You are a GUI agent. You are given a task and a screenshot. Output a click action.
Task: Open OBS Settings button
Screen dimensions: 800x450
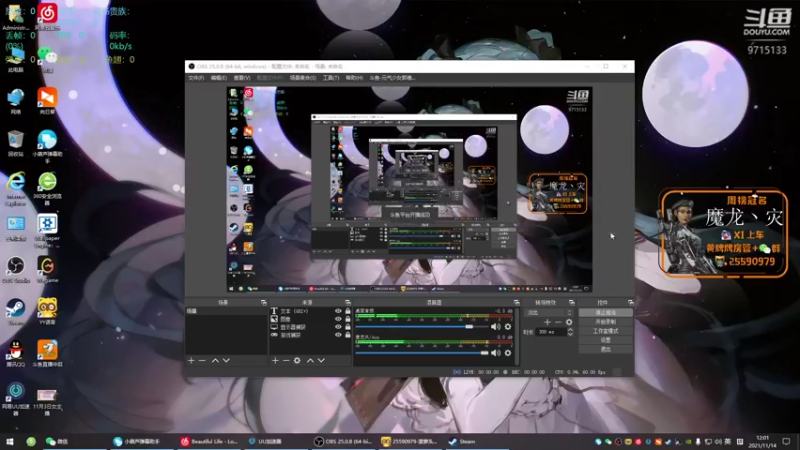(x=606, y=340)
